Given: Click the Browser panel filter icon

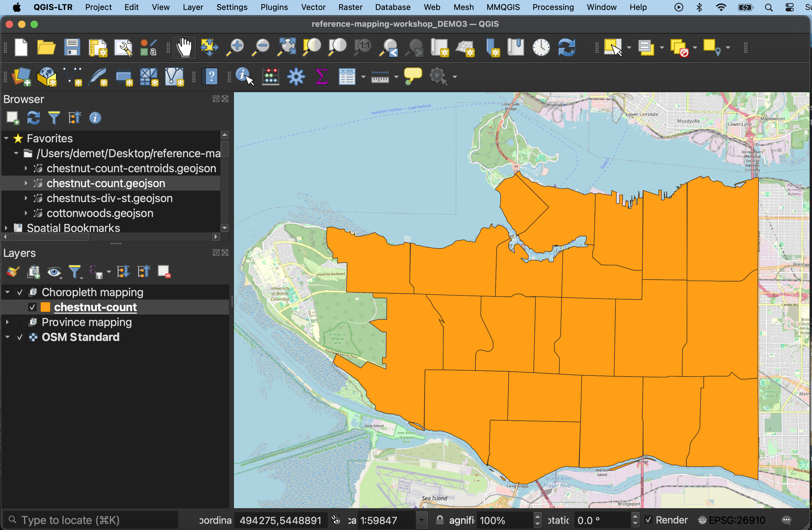Looking at the screenshot, I should click(54, 118).
